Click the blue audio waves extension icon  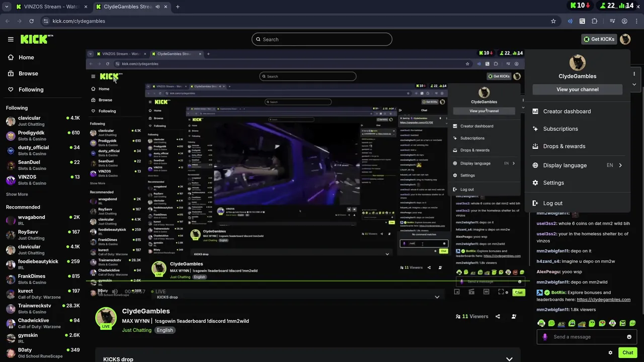coord(570,21)
